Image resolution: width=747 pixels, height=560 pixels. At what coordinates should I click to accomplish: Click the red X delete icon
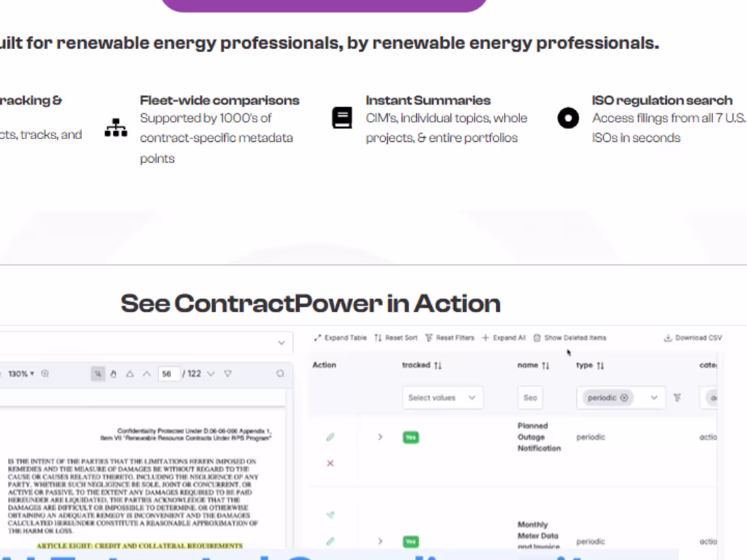pos(330,463)
